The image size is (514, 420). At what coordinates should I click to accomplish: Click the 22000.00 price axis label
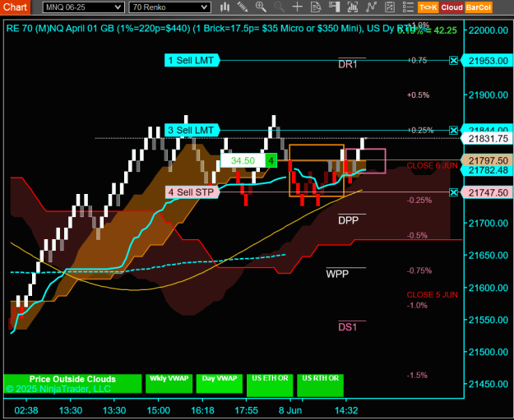click(x=489, y=30)
